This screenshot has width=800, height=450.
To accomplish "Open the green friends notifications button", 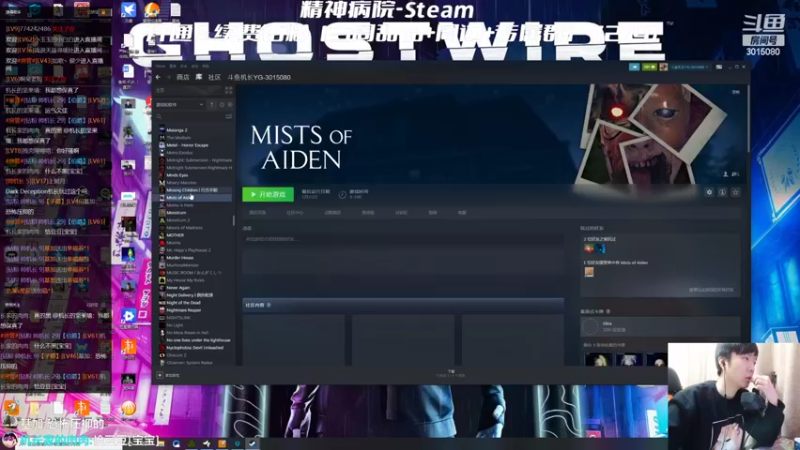I will pyautogui.click(x=649, y=67).
